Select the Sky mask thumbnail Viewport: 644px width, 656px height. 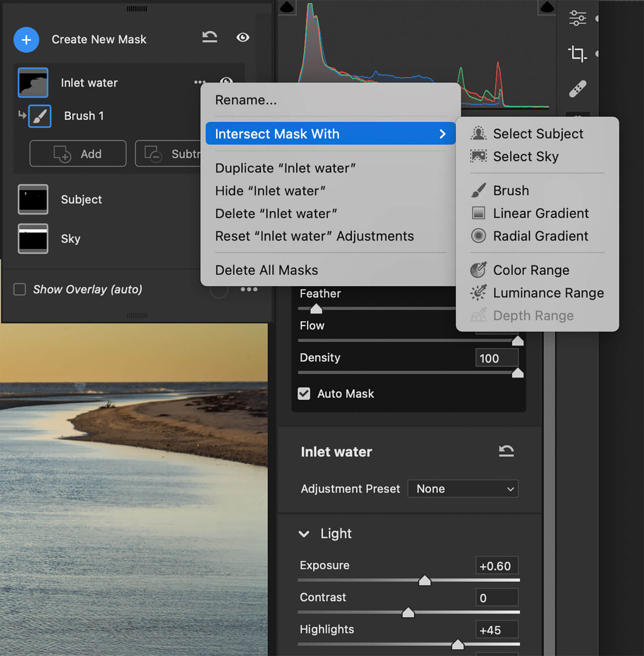(x=33, y=239)
